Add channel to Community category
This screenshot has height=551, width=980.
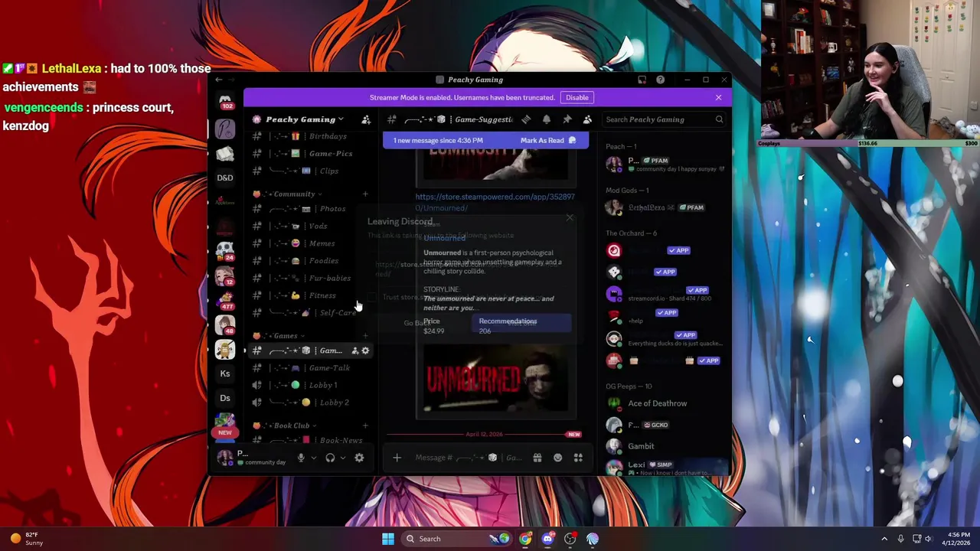pos(365,194)
